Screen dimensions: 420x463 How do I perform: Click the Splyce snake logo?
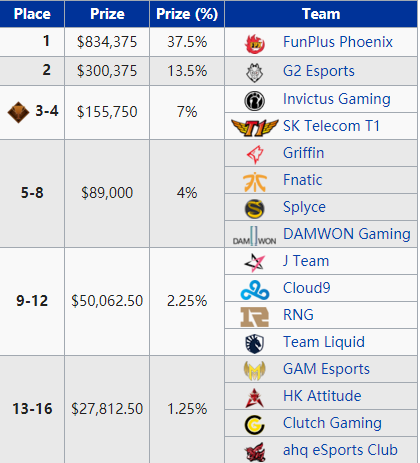click(x=255, y=209)
